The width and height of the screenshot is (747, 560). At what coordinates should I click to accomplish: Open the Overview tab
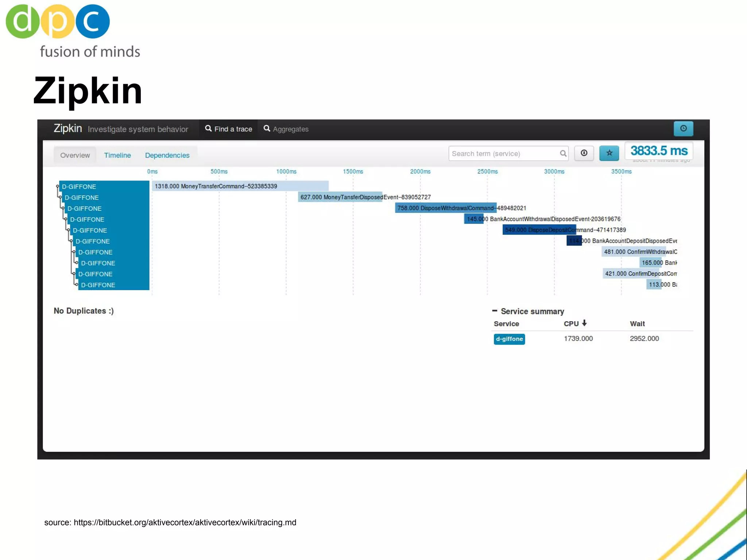pos(75,155)
